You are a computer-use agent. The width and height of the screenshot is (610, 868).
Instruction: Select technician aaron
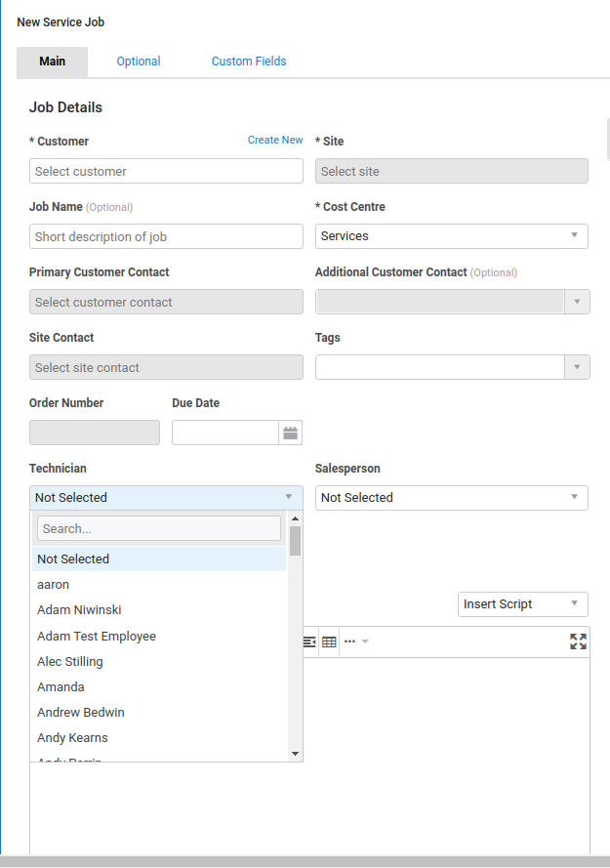pyautogui.click(x=159, y=585)
